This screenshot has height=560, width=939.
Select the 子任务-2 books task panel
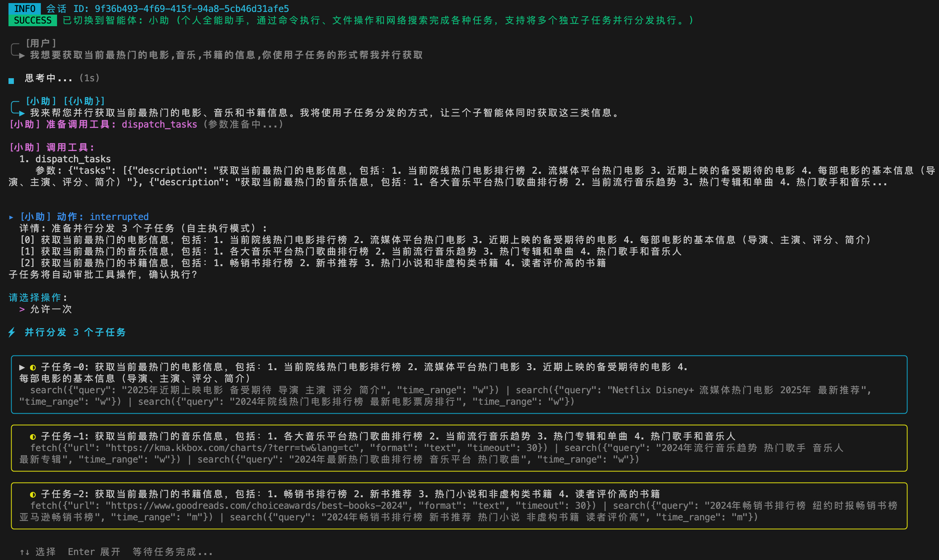(x=459, y=506)
